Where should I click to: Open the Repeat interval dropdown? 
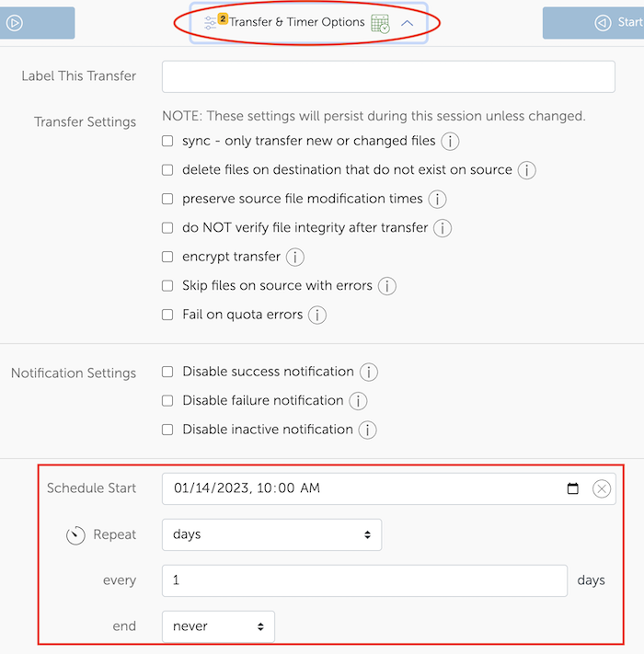(271, 534)
